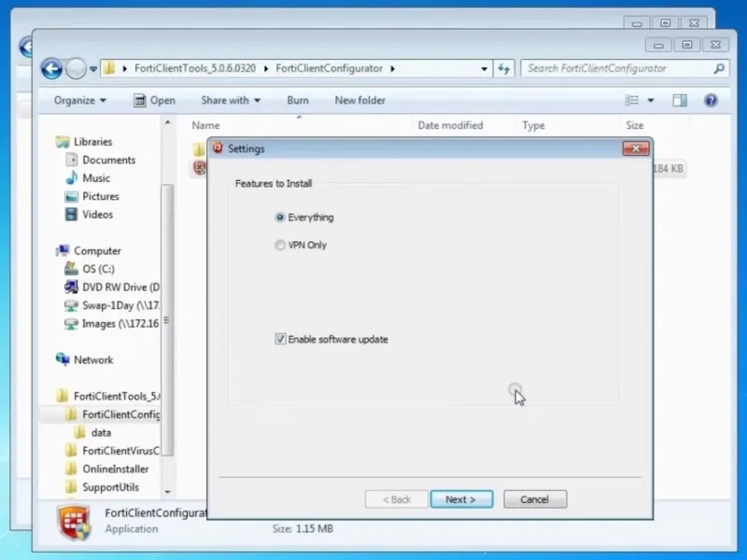747x560 pixels.
Task: Click New folder in the toolbar
Action: 359,100
